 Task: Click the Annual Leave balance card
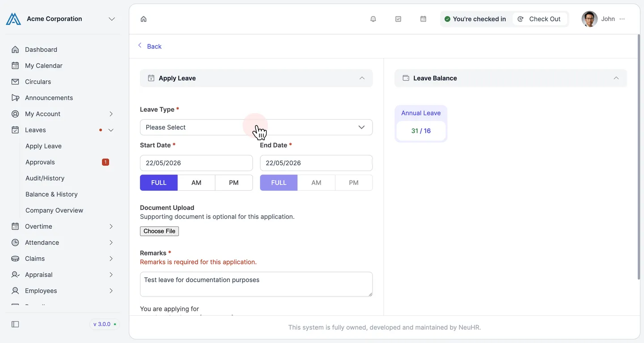coord(421,124)
